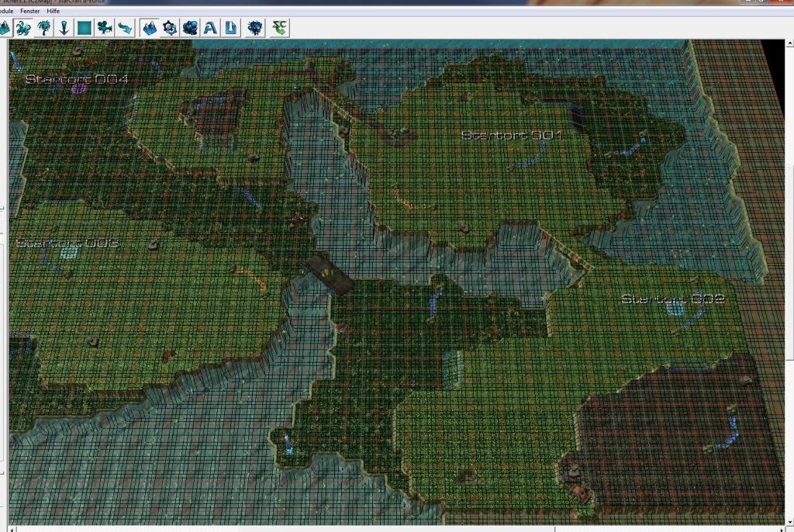794x532 pixels.
Task: Activate the Regions layer square icon
Action: [x=85, y=29]
